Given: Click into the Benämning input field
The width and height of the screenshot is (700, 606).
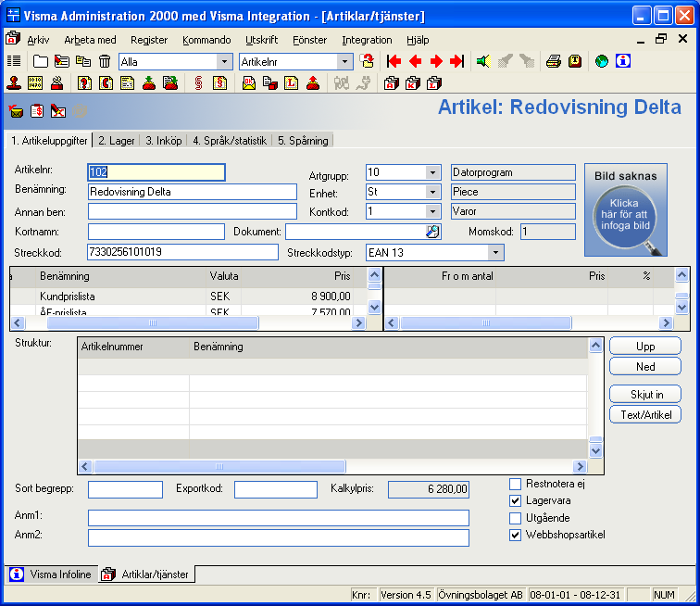Looking at the screenshot, I should point(193,192).
